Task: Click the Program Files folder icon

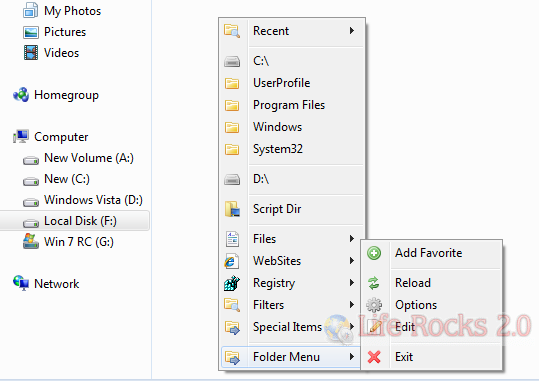Action: [232, 105]
